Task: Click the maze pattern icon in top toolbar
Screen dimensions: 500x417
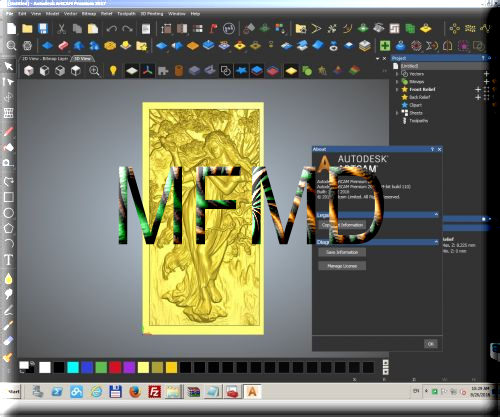Action: pos(394,29)
